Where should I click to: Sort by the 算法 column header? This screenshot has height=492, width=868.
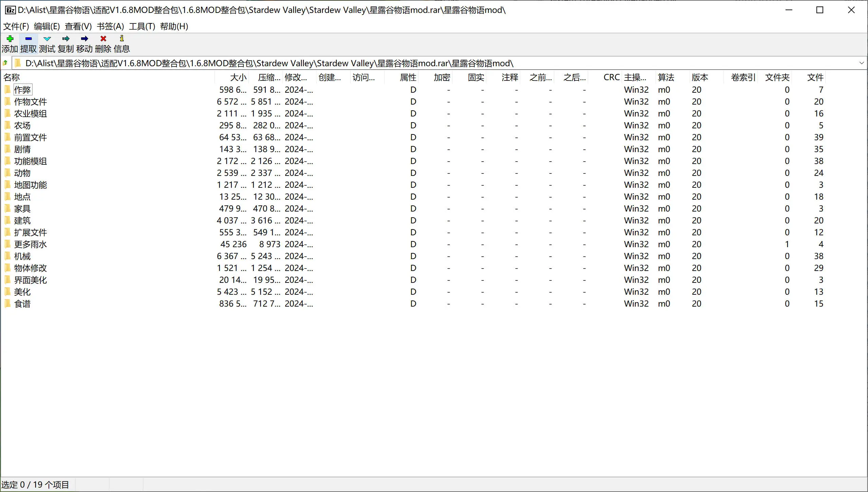coord(673,77)
